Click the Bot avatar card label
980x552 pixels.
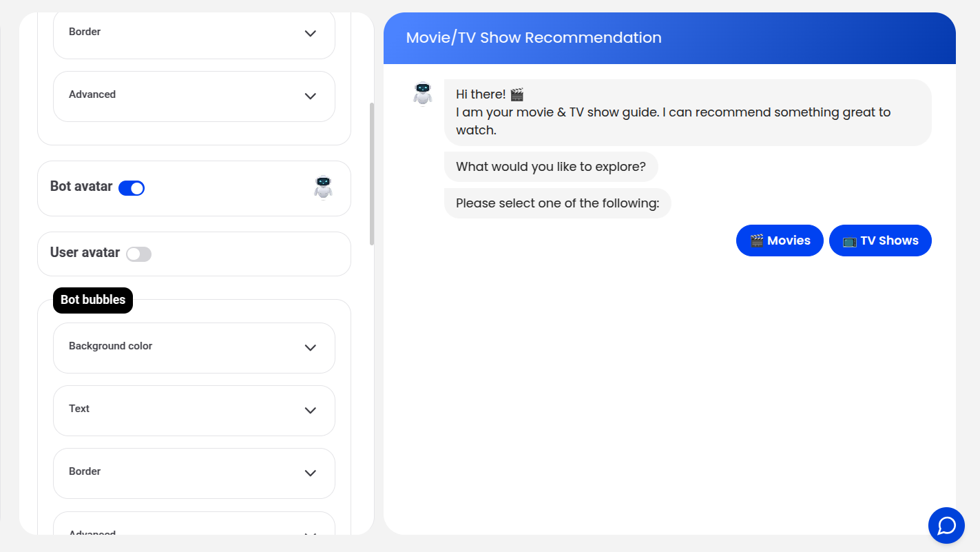click(x=81, y=187)
